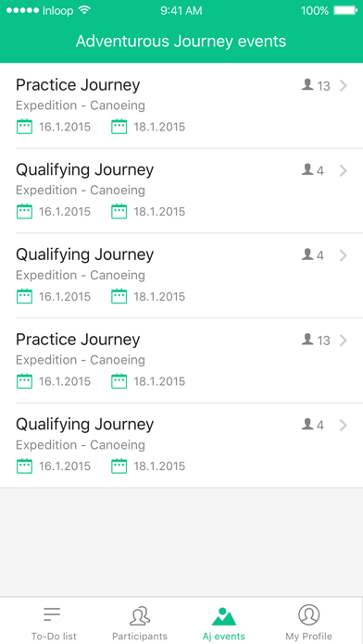Tap person icon on last Qualifying Journey
Image resolution: width=363 pixels, height=644 pixels.
[x=307, y=425]
